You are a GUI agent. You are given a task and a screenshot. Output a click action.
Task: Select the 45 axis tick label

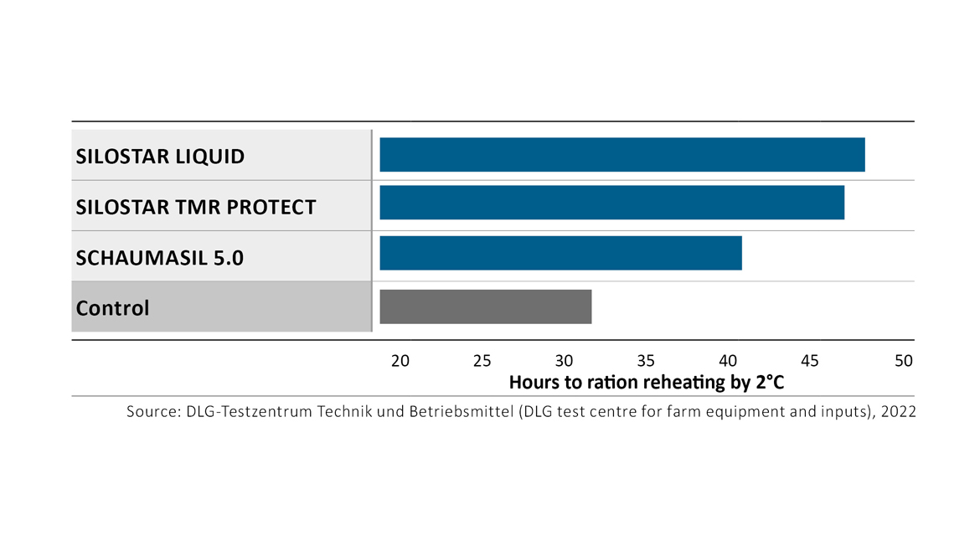(x=809, y=361)
